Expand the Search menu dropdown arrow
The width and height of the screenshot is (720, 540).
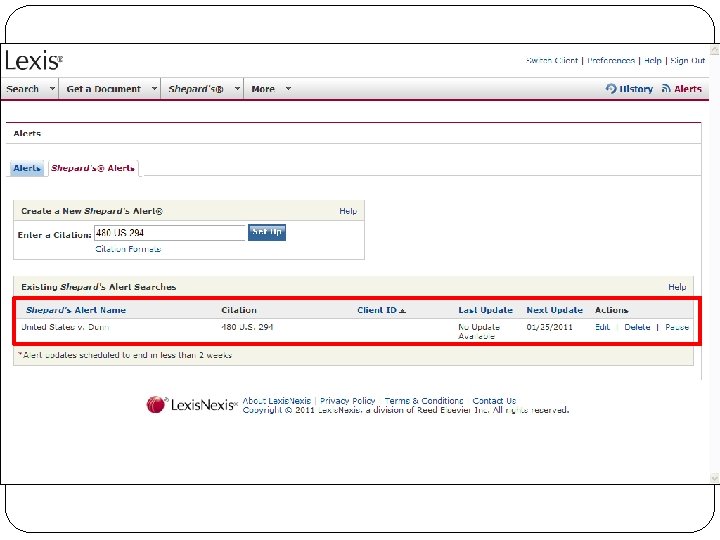tap(52, 88)
